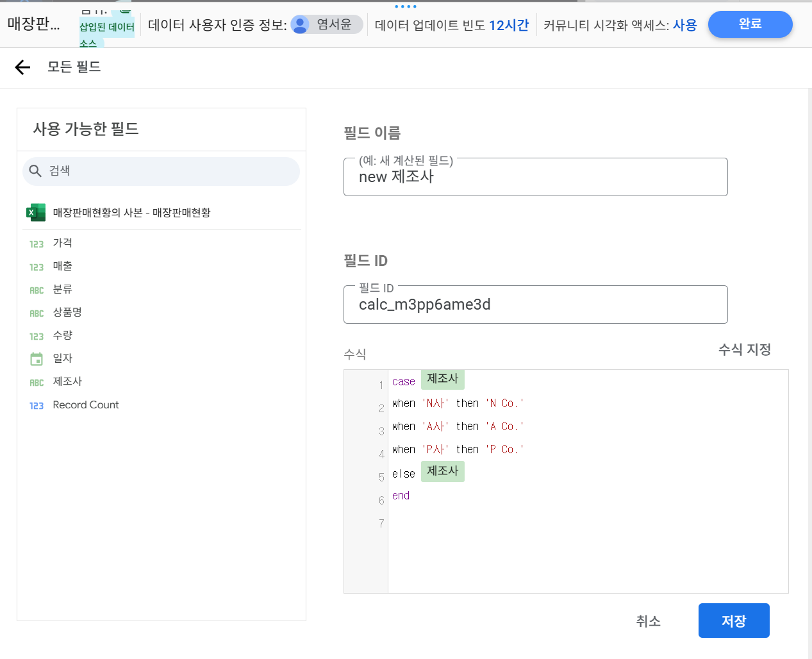Image resolution: width=812 pixels, height=659 pixels.
Task: Click the search magnifier icon
Action: pos(35,171)
